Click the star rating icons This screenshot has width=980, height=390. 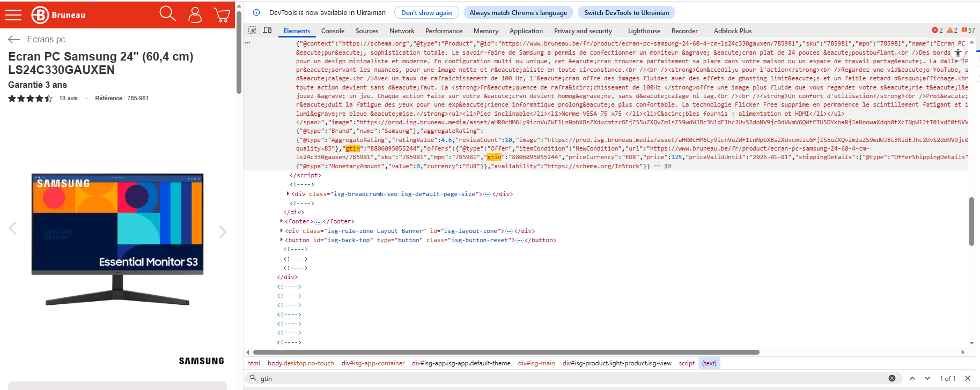[30, 98]
